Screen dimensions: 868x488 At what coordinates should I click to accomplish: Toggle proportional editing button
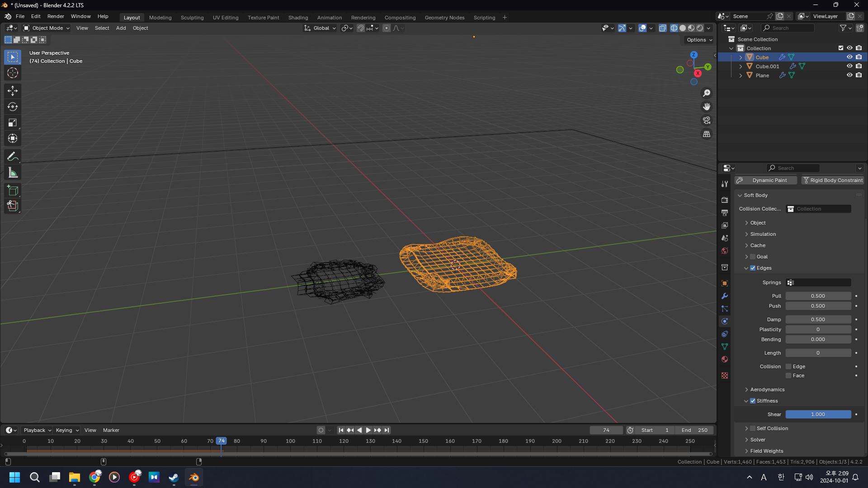coord(387,28)
